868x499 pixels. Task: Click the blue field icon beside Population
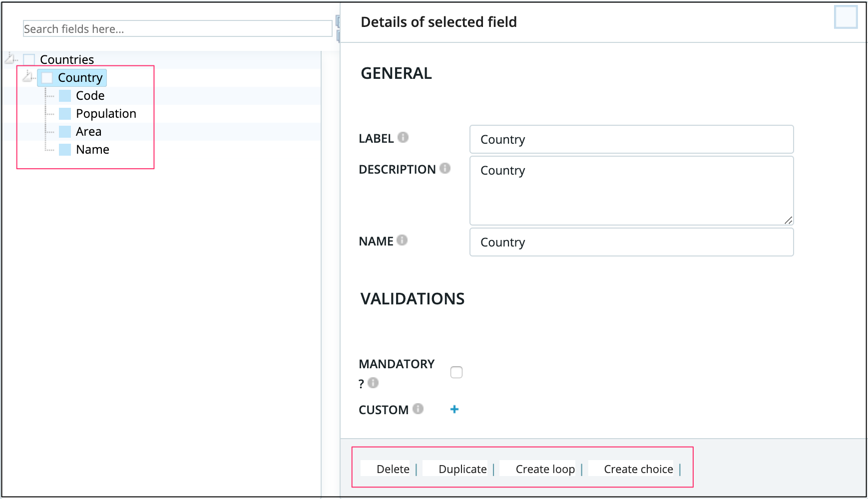click(x=65, y=114)
